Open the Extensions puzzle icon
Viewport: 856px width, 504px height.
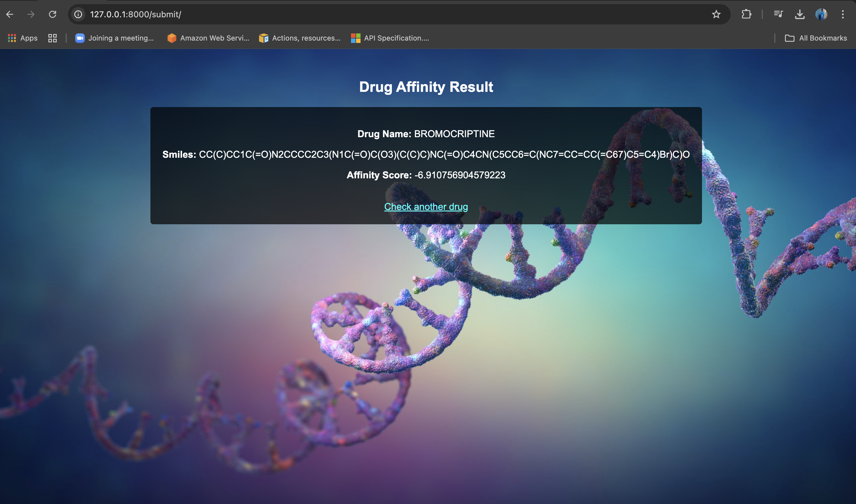[746, 14]
